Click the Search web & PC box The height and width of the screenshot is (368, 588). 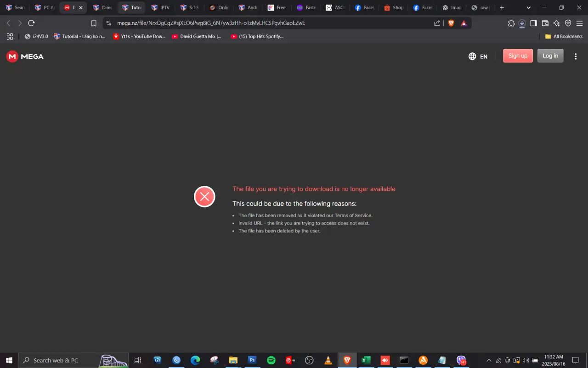[x=73, y=360]
